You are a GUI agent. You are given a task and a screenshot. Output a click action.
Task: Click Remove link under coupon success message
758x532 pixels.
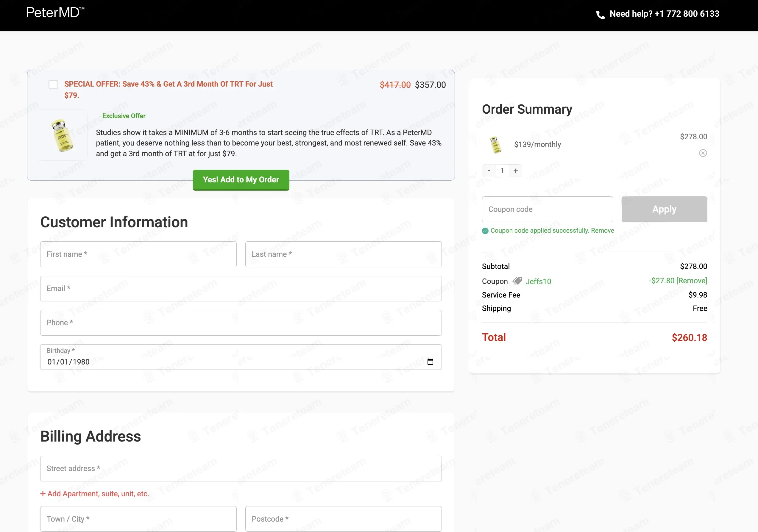pyautogui.click(x=603, y=230)
